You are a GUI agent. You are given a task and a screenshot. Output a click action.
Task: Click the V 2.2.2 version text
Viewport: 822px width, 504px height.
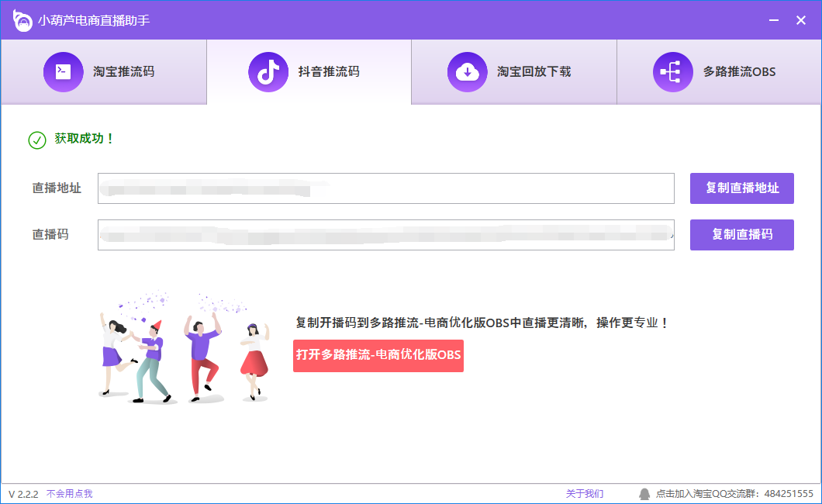point(23,494)
